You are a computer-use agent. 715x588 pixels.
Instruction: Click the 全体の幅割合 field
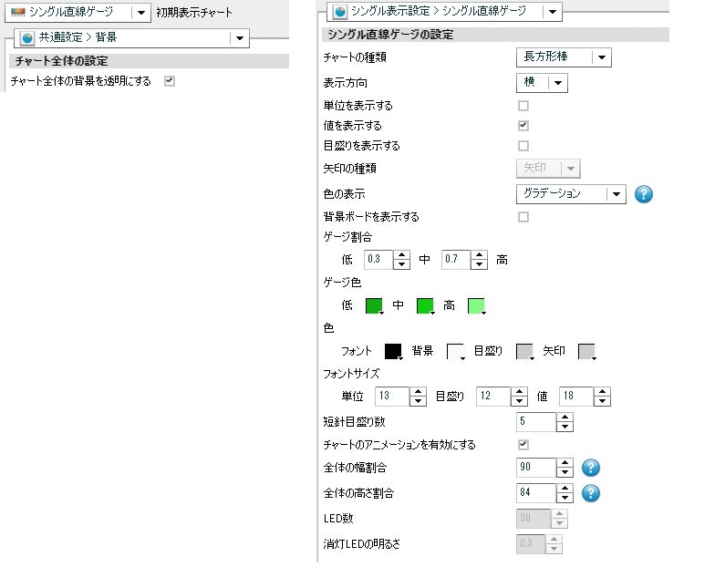(x=536, y=467)
